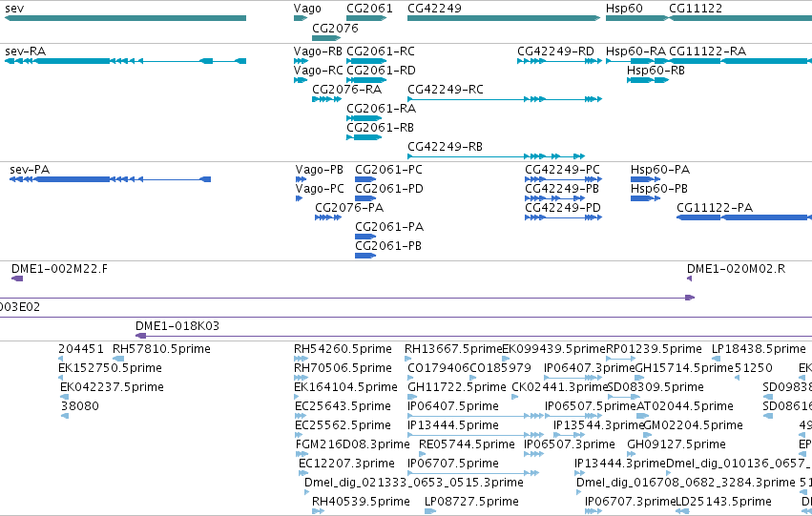This screenshot has height=516, width=812.
Task: Click CG42249-PD protein
Action: tap(563, 217)
